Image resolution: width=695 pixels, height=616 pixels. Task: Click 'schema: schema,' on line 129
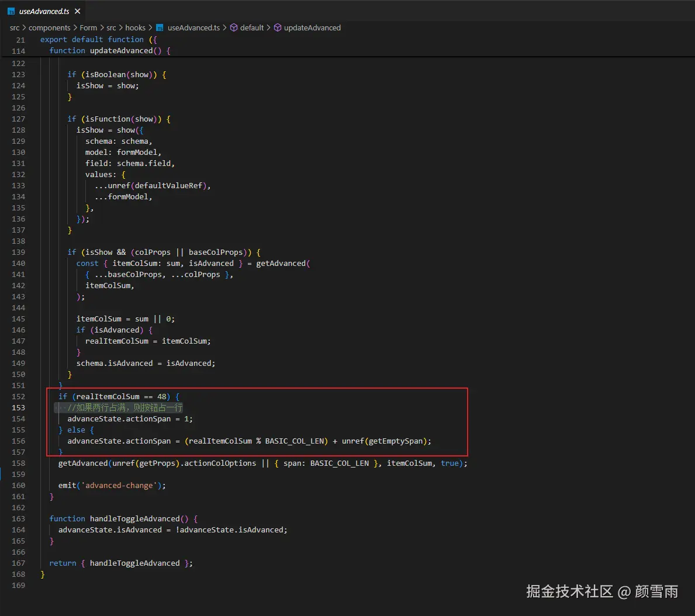(x=119, y=141)
